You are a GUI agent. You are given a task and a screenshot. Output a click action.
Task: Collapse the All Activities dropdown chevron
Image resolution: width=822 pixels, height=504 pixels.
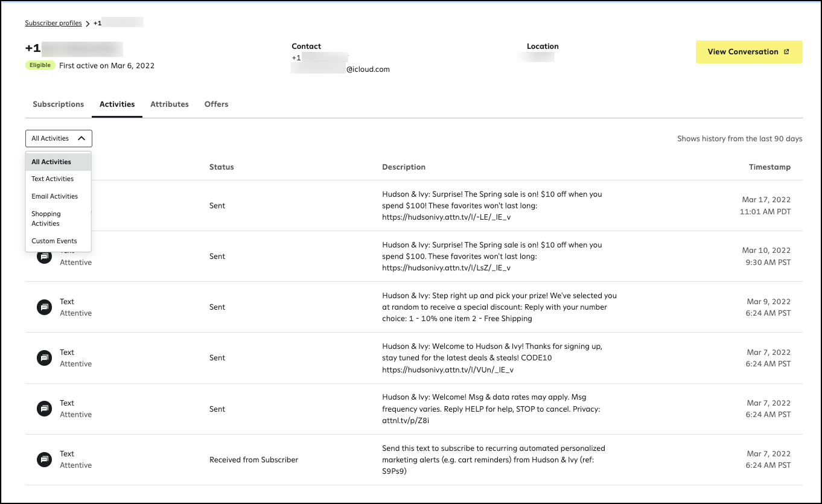(x=81, y=138)
